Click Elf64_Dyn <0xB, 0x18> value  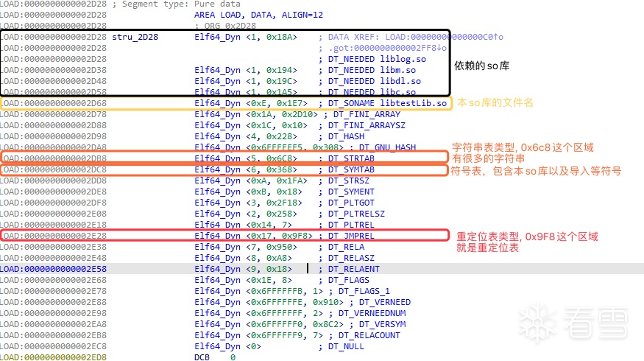248,192
